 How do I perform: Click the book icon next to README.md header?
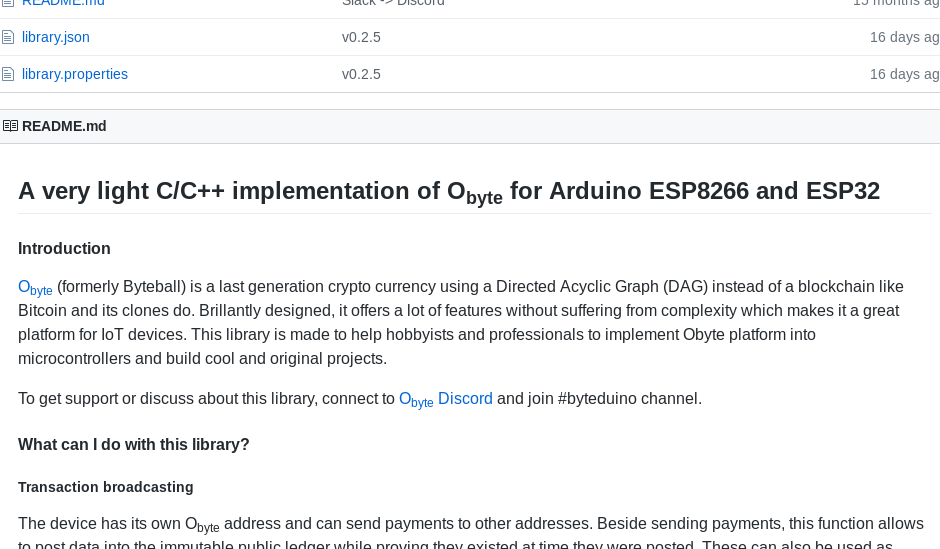pyautogui.click(x=10, y=126)
